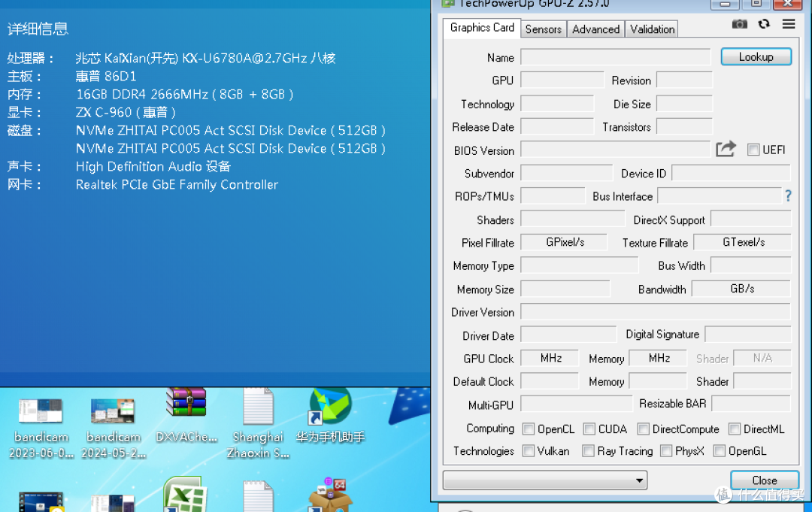
Task: Click the Digital Signature field
Action: tap(748, 335)
